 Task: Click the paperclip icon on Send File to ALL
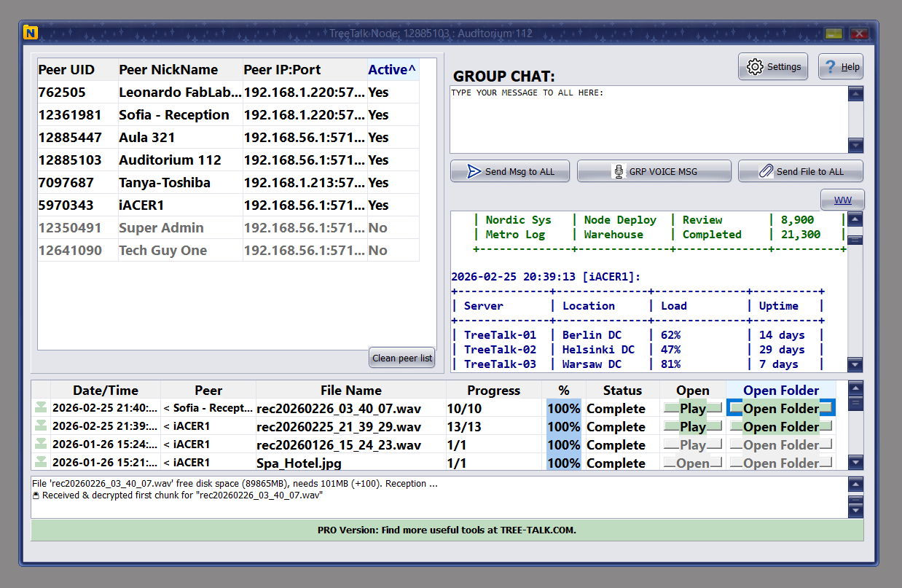tap(766, 170)
